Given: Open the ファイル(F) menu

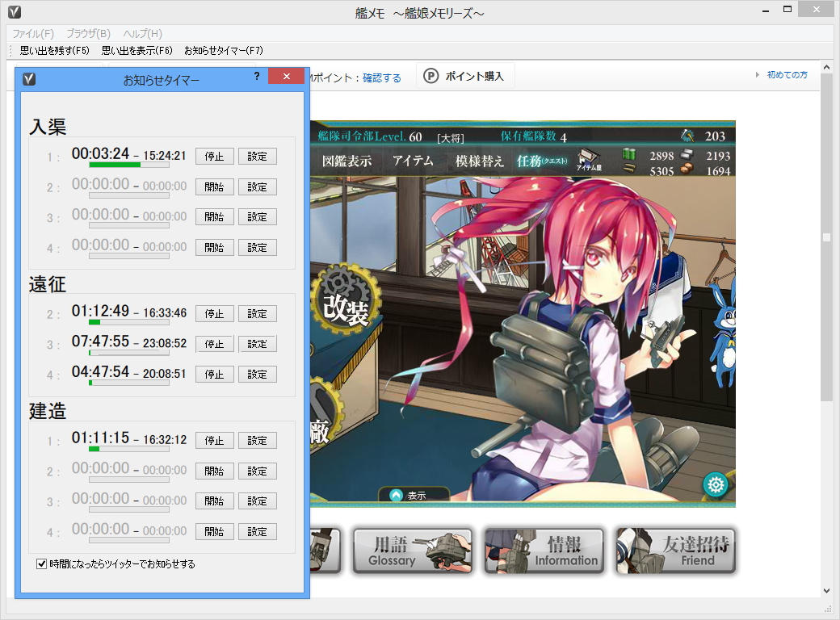Looking at the screenshot, I should [33, 34].
